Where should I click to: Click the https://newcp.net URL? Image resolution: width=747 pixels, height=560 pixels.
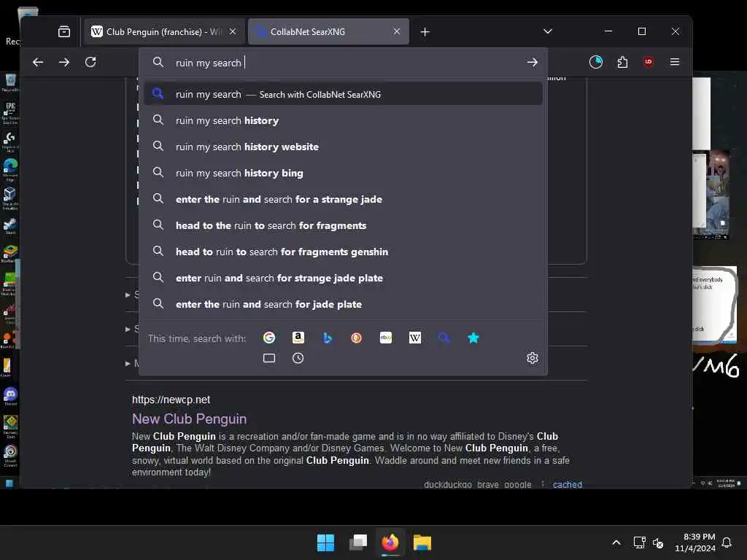[x=171, y=400]
